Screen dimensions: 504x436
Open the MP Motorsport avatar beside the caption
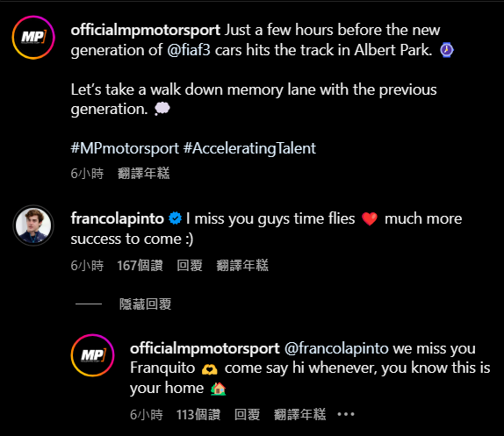tap(33, 38)
